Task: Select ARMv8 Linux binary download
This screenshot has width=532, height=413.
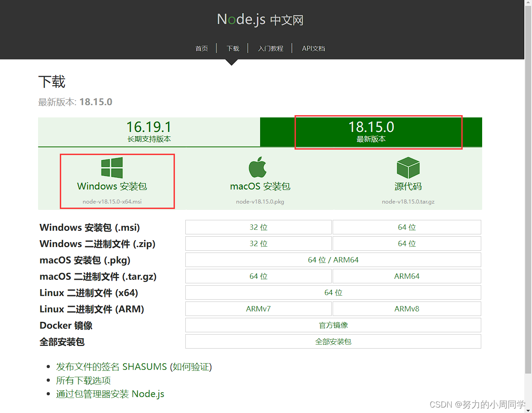Action: 407,308
